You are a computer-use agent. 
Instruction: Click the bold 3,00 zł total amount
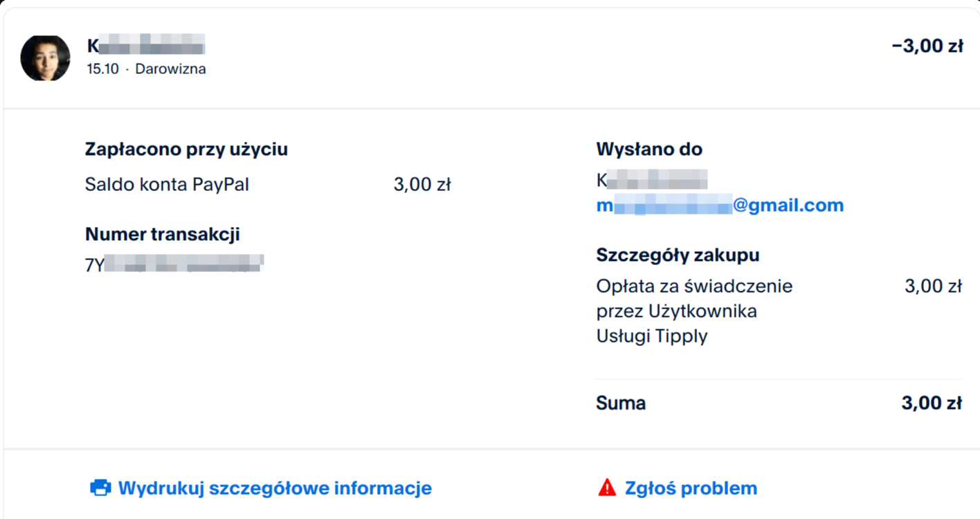coord(932,403)
